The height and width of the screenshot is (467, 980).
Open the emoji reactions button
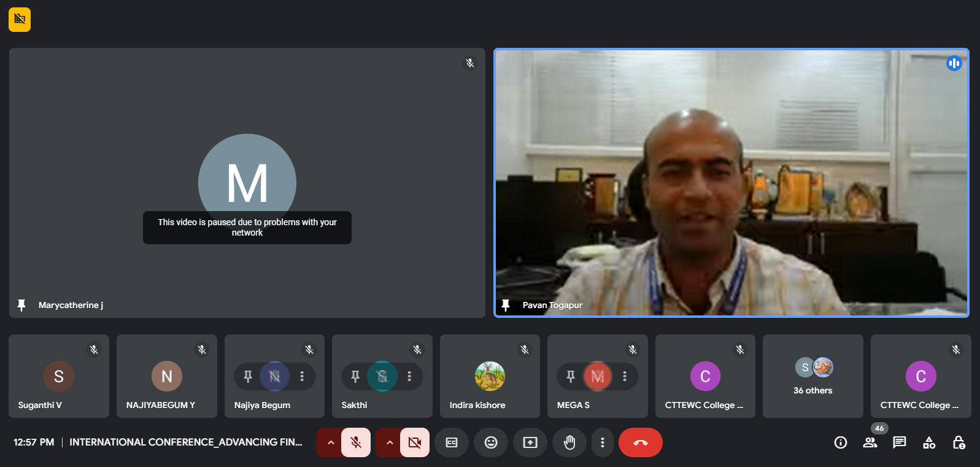491,442
